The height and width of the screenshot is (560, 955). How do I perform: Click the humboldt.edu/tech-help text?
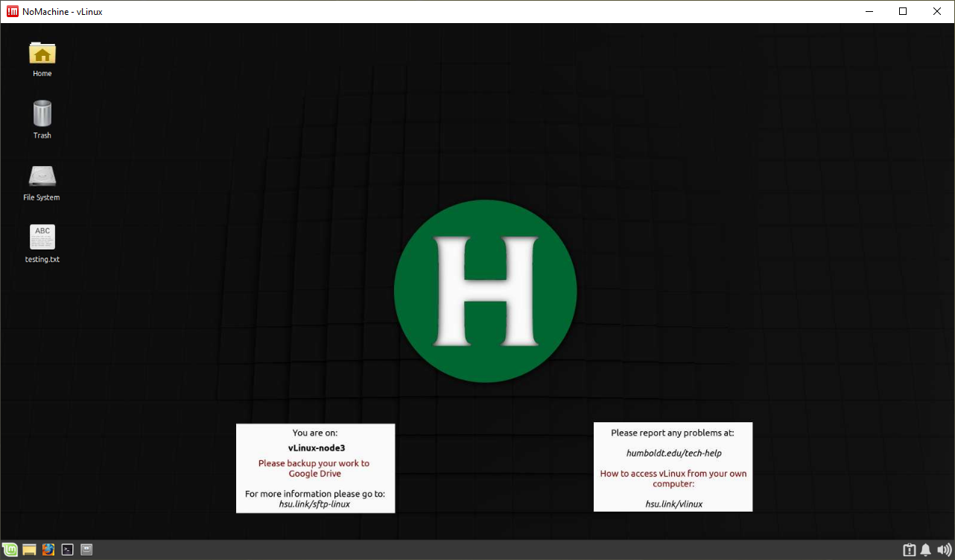(673, 453)
